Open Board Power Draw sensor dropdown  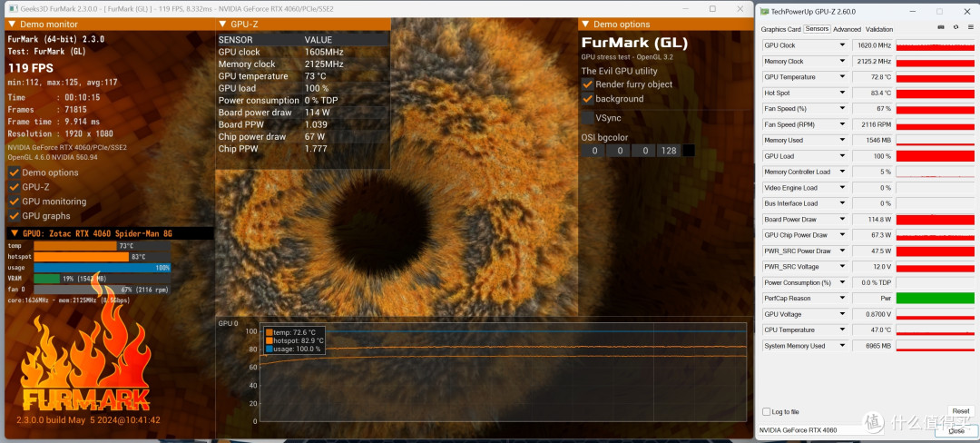click(x=842, y=220)
